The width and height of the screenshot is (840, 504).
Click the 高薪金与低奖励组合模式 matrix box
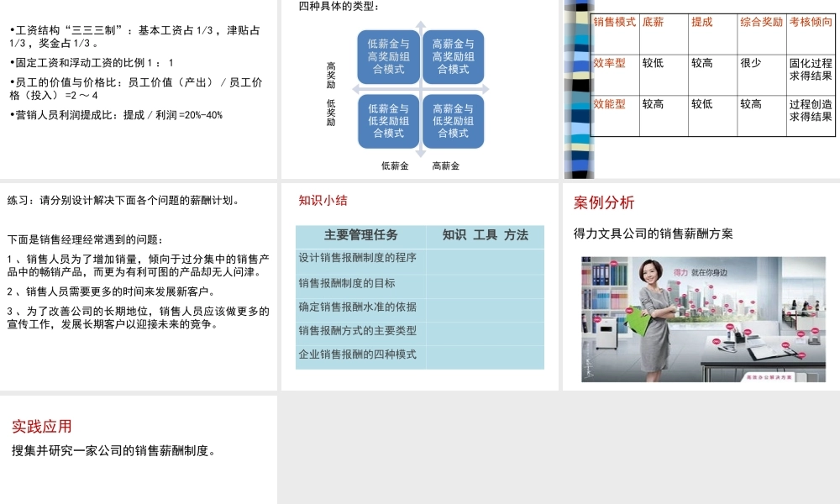coord(453,122)
